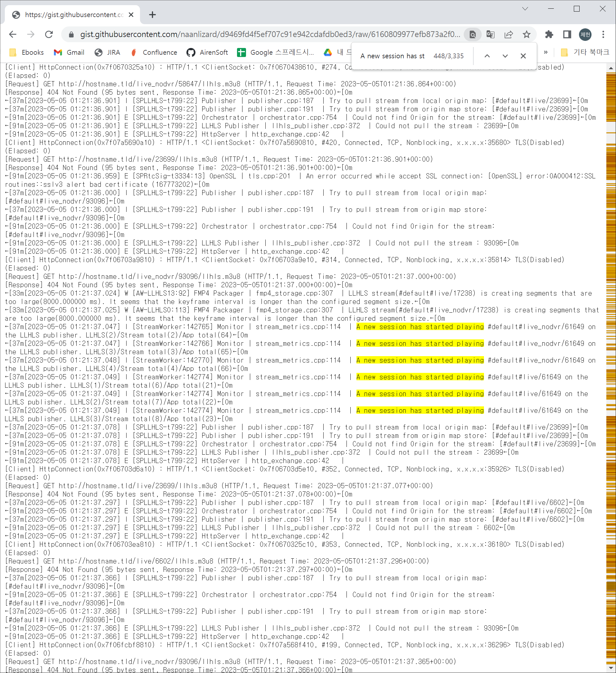
Task: Click the 제헌 profile avatar
Action: (585, 34)
